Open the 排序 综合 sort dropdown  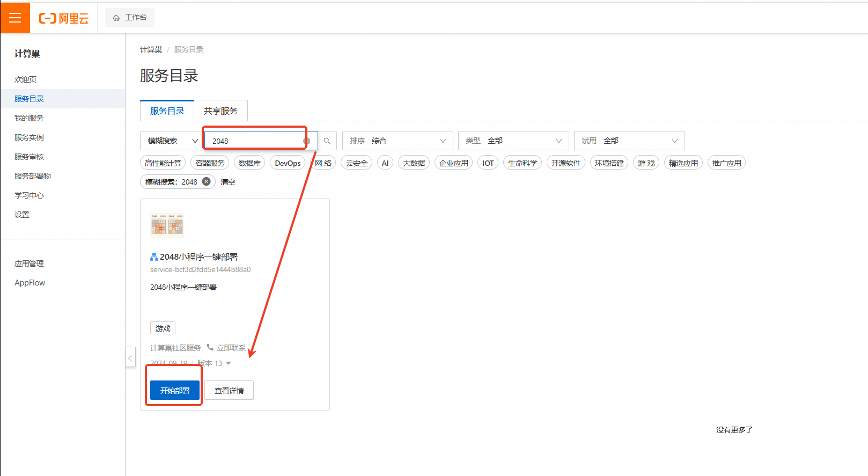click(x=398, y=141)
